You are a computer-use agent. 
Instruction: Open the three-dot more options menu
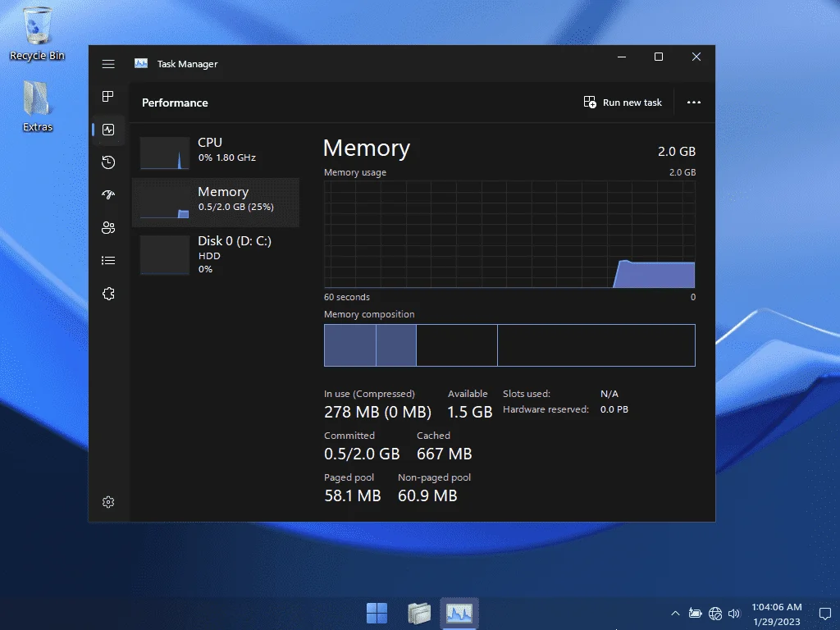point(694,103)
